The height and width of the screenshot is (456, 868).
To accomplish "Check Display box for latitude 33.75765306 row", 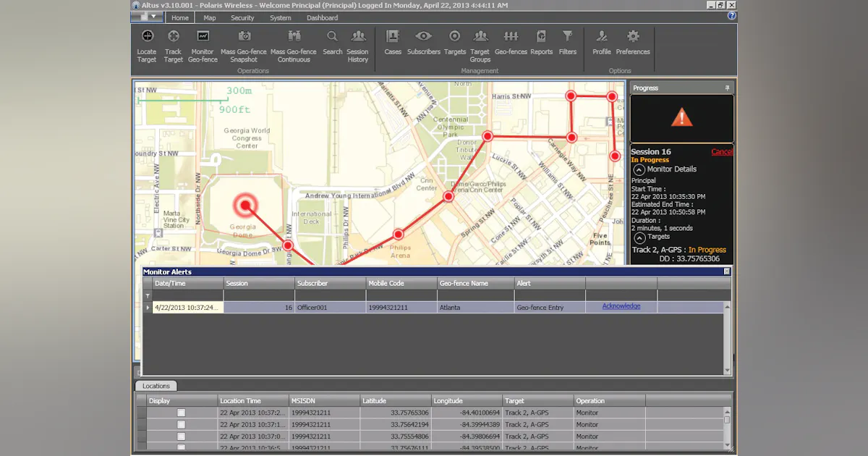I will (182, 413).
